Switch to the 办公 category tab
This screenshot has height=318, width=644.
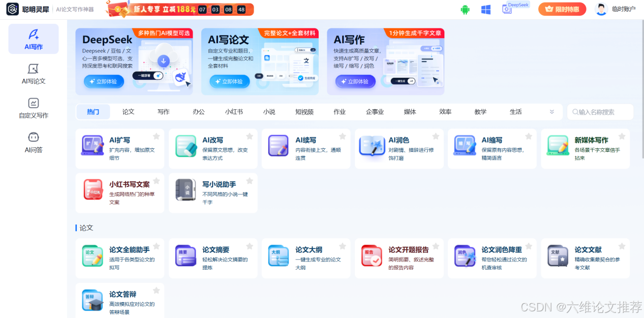pyautogui.click(x=199, y=112)
